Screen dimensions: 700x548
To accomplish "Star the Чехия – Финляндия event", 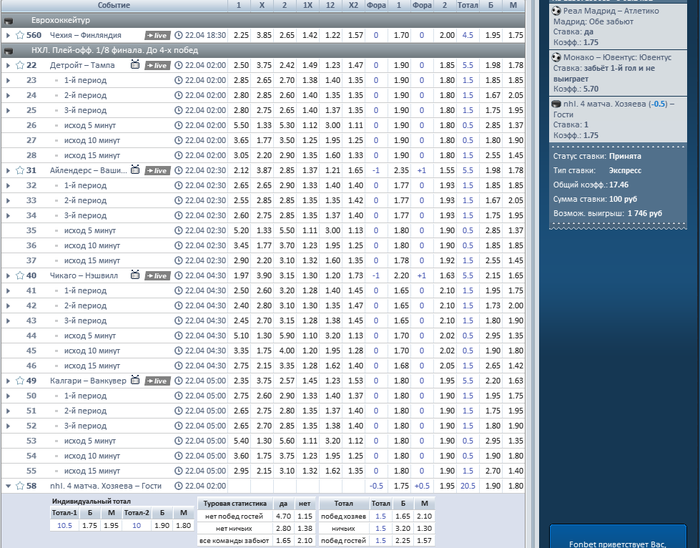I will click(x=20, y=35).
